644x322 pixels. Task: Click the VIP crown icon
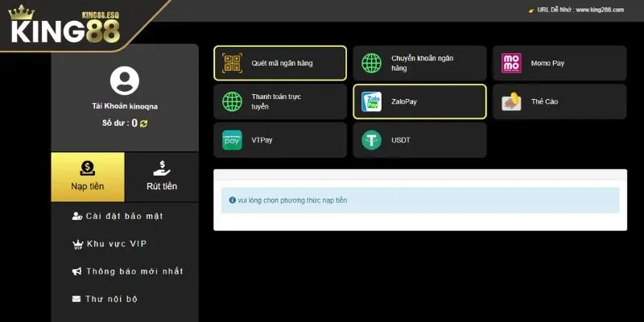pyautogui.click(x=77, y=245)
